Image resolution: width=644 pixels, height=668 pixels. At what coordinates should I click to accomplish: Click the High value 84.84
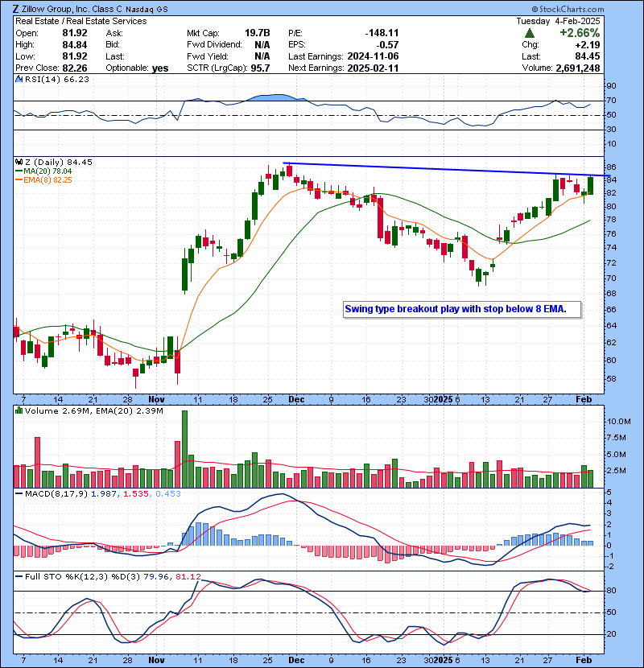coord(75,45)
